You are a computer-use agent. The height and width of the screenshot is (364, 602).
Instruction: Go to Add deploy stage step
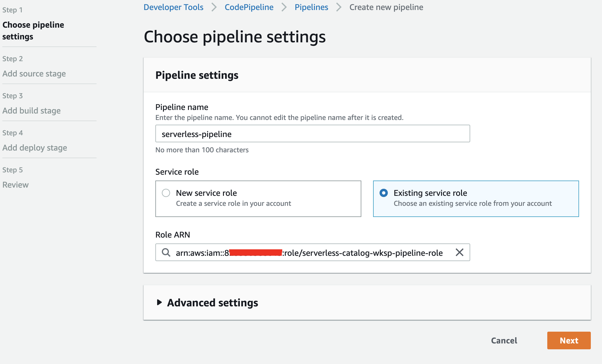pyautogui.click(x=35, y=148)
